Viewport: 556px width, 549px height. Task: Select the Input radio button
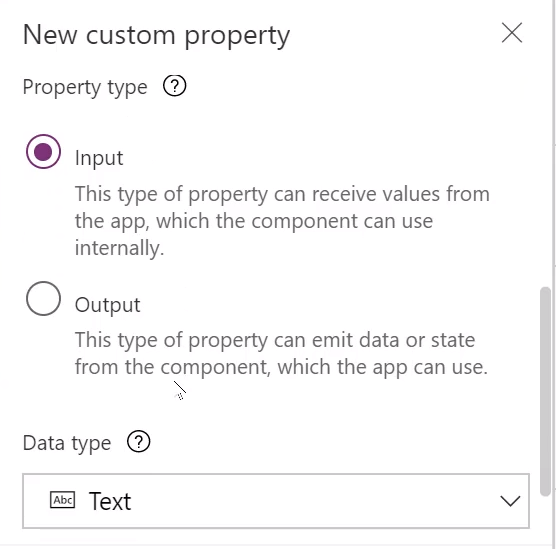pyautogui.click(x=43, y=151)
